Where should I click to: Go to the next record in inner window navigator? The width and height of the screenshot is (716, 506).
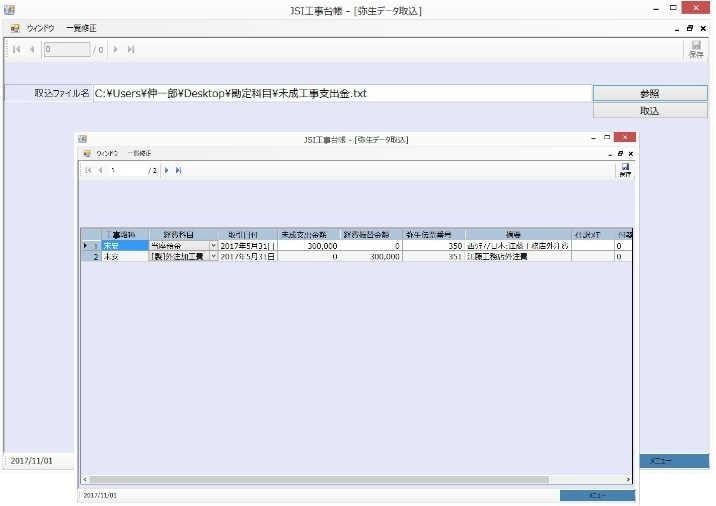point(166,171)
